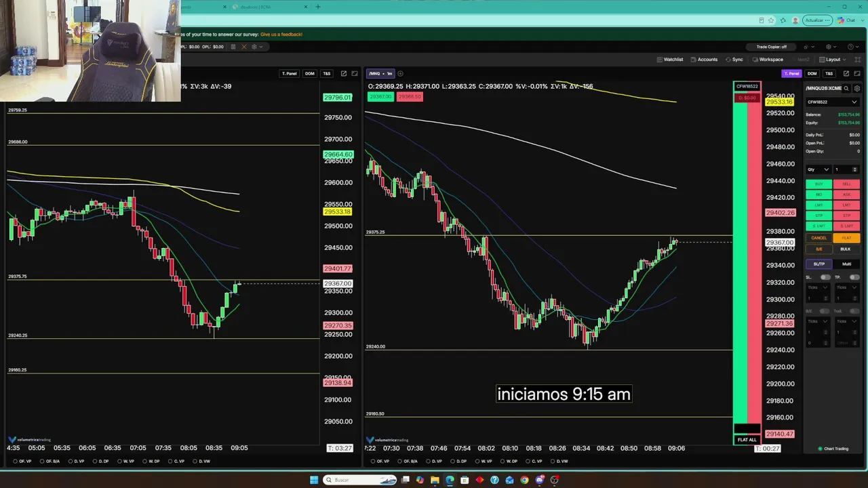Open browser reader view icon
This screenshot has height=488, width=868.
(762, 20)
